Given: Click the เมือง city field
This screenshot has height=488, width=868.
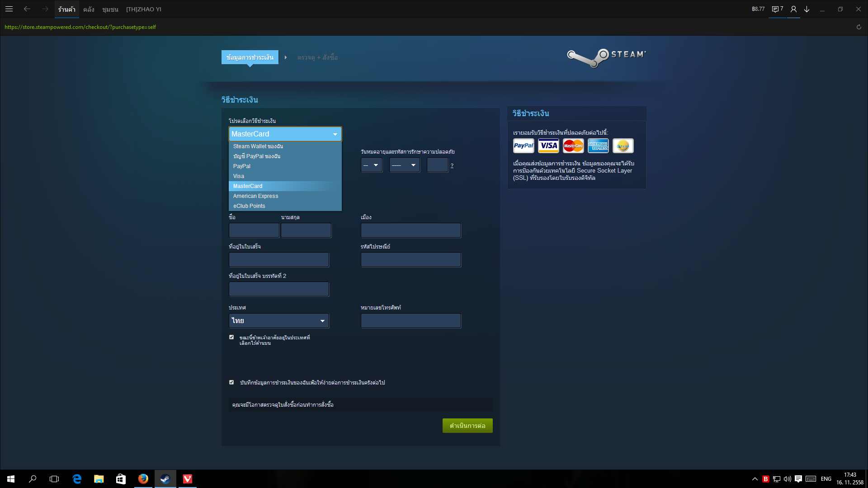Looking at the screenshot, I should click(411, 230).
